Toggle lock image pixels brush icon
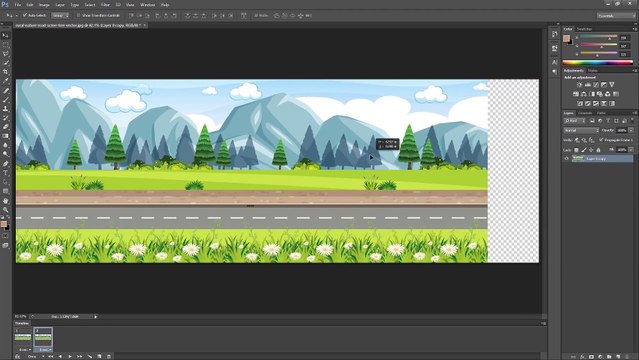Image resolution: width=639 pixels, height=360 pixels. point(584,150)
